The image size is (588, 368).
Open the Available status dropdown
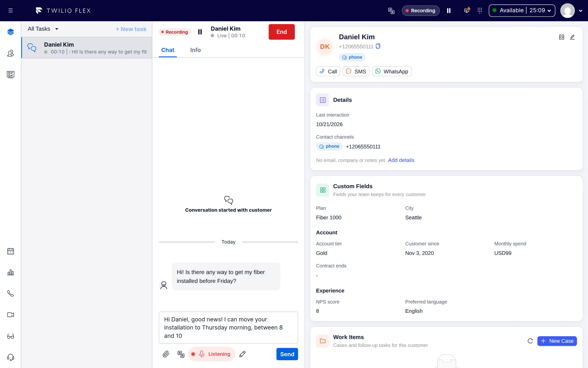522,11
